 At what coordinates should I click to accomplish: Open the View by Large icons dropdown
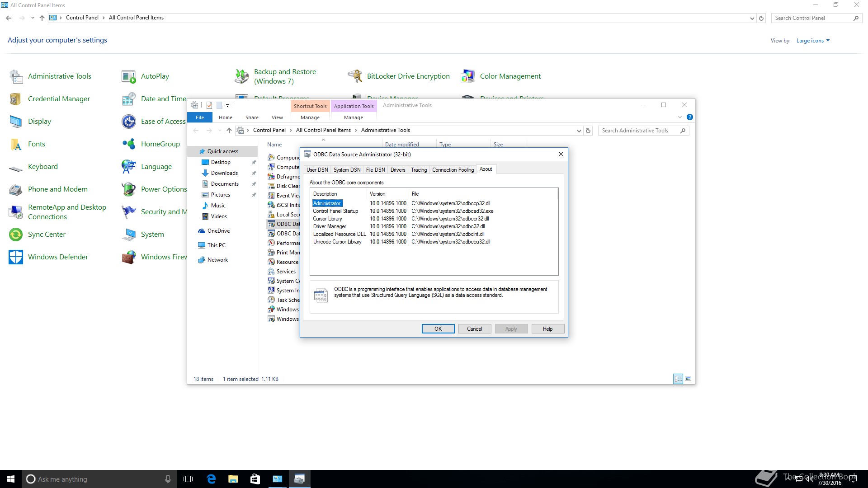pos(813,41)
